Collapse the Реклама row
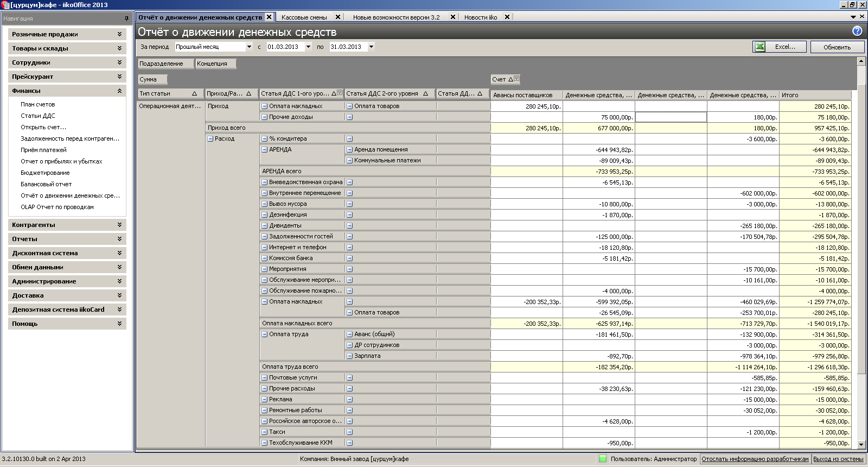 (264, 400)
